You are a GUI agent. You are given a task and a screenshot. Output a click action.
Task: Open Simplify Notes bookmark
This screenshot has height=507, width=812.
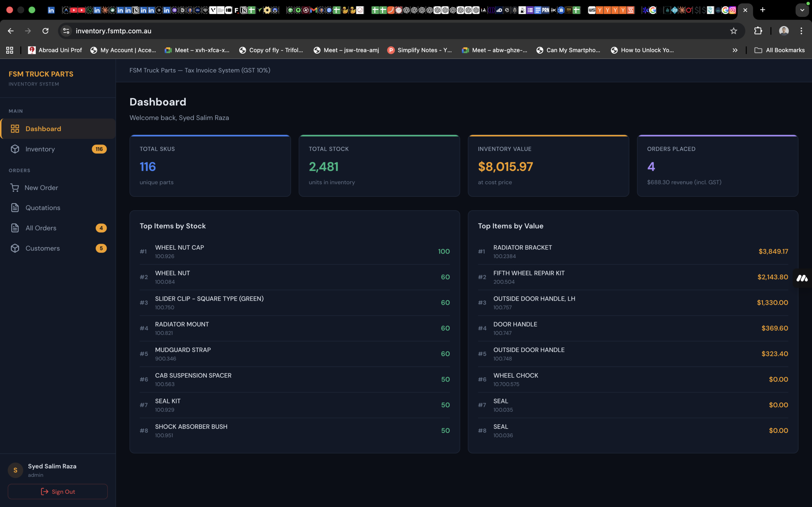(x=419, y=50)
